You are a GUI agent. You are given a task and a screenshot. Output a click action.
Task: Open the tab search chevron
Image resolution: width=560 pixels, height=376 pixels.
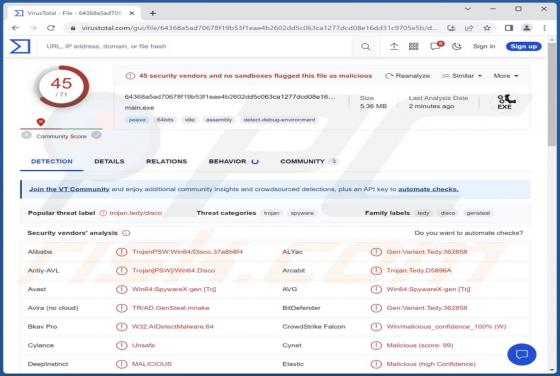point(468,9)
